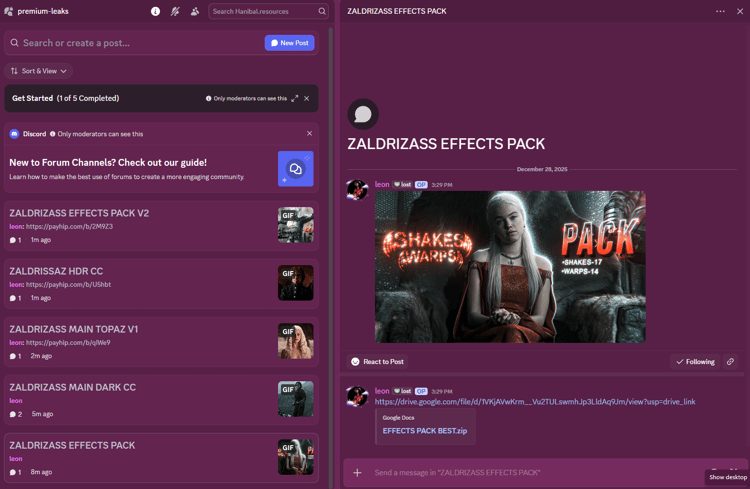The width and height of the screenshot is (750, 489).
Task: Dismiss the Discord forum guide card
Action: (309, 133)
